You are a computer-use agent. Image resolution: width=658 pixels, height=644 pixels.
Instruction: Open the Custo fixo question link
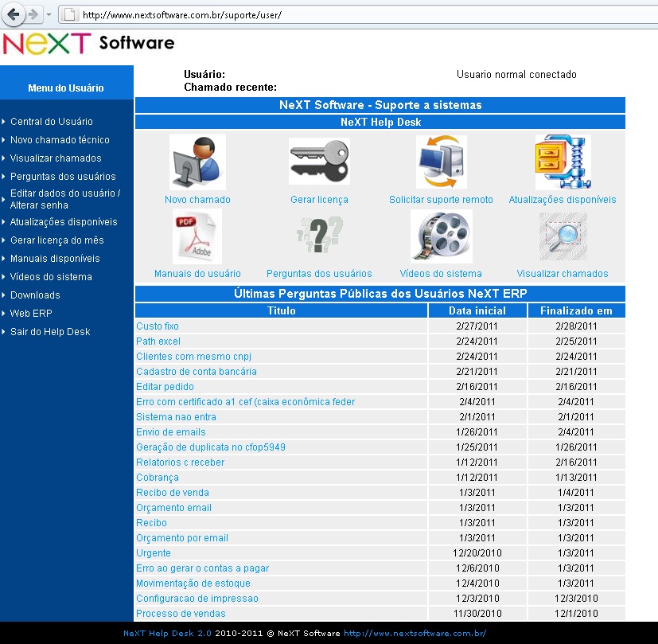click(157, 326)
